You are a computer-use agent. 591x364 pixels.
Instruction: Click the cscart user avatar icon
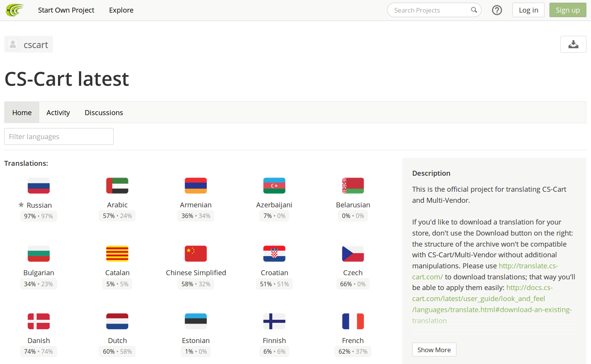pos(13,44)
